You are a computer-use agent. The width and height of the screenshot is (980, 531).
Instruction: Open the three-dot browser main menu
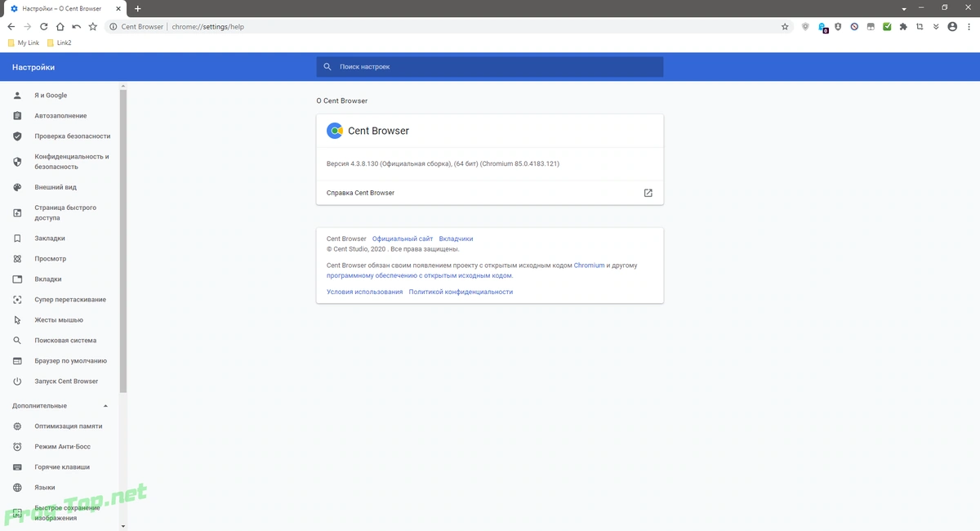click(969, 26)
